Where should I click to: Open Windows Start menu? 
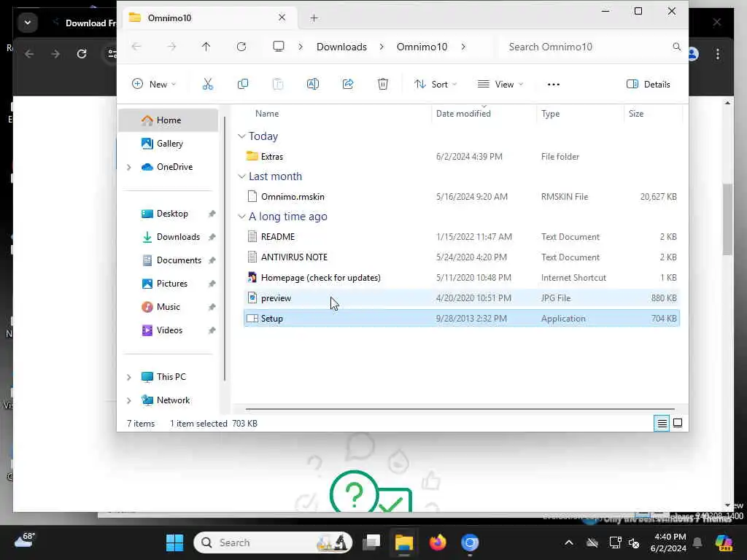pyautogui.click(x=175, y=542)
